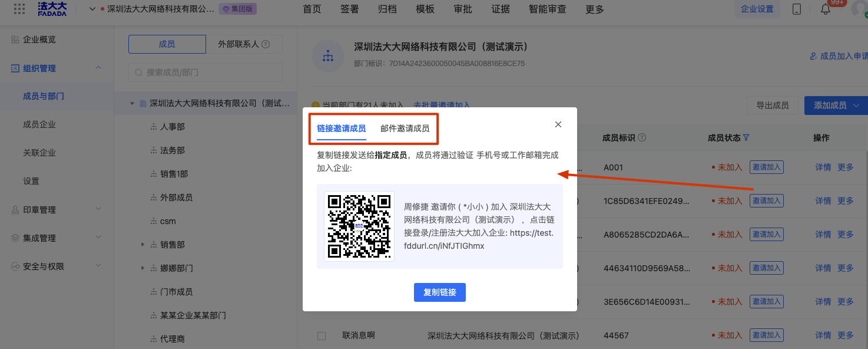Open 更多 for member A001
This screenshot has width=868, height=349.
[x=846, y=167]
